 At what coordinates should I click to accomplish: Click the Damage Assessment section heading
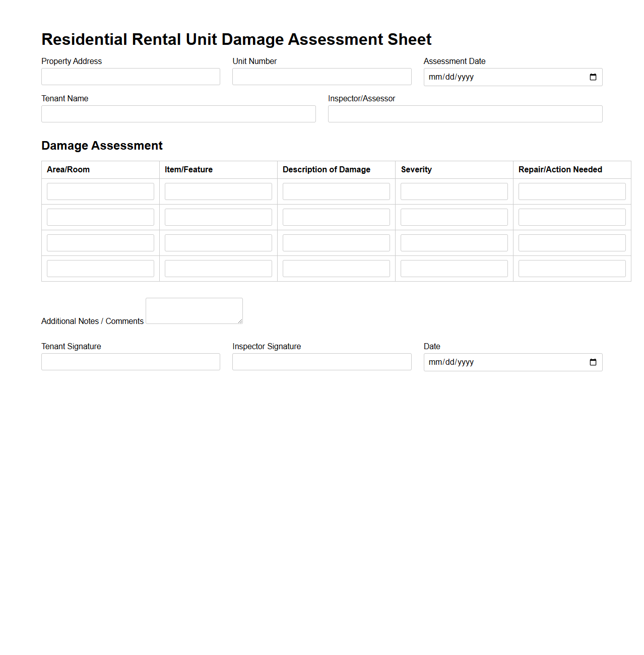[x=102, y=146]
